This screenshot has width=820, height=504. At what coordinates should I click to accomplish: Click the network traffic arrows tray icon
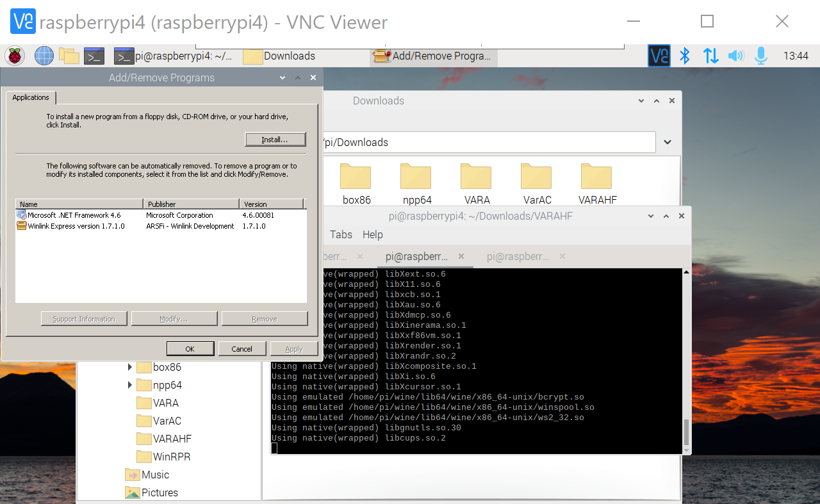(710, 56)
